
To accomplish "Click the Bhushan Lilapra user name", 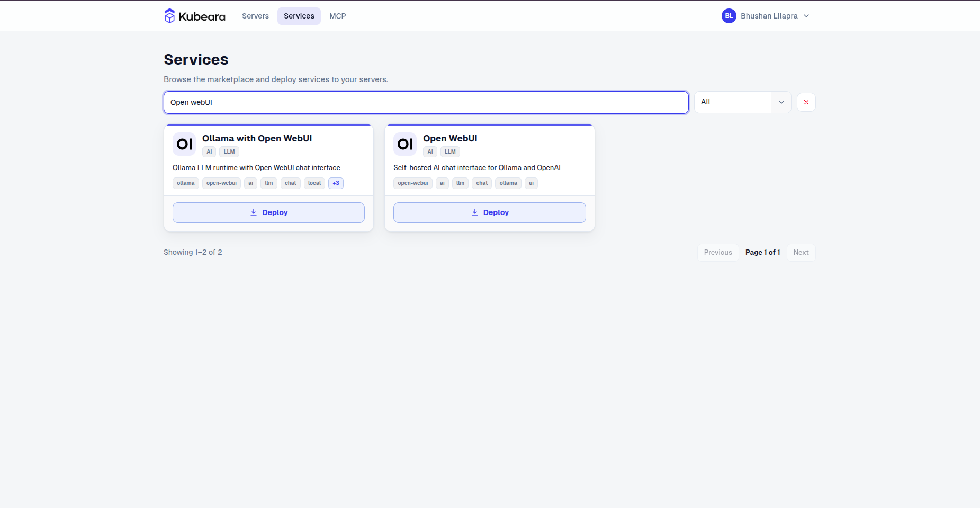I will coord(769,16).
